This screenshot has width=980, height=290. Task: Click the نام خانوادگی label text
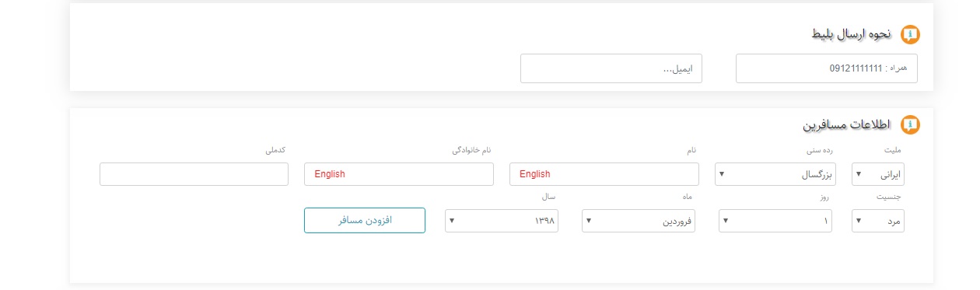coord(473,150)
